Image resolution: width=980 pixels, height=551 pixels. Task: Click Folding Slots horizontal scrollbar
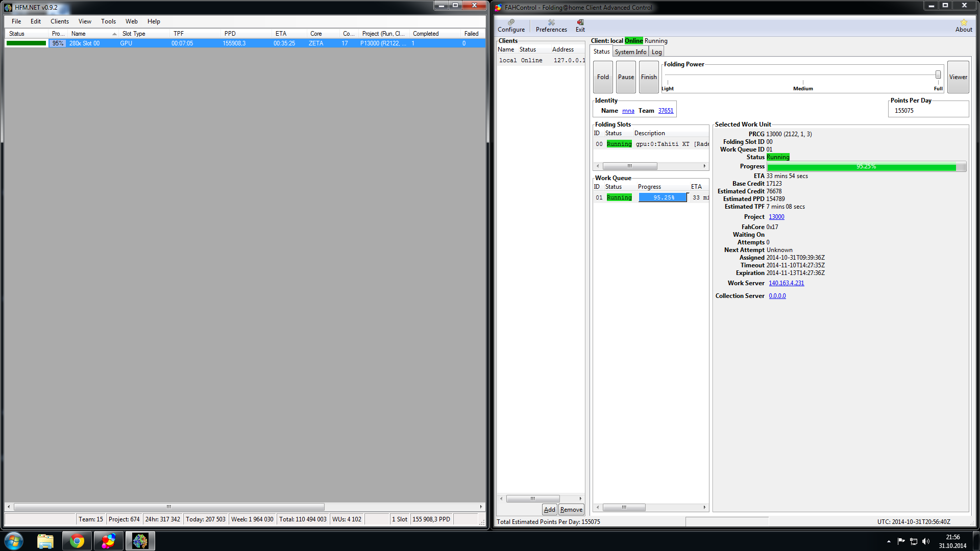(x=629, y=166)
